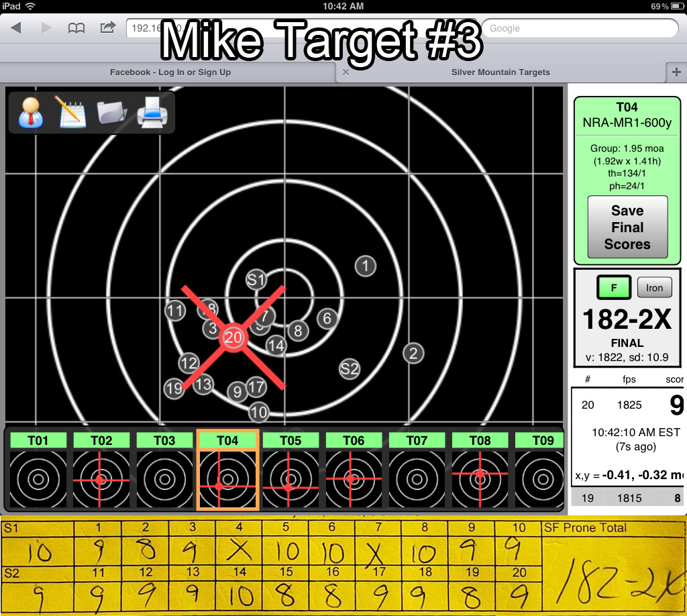Tap the T04 NRA-MR1-600y header
This screenshot has height=616, width=687.
[627, 115]
